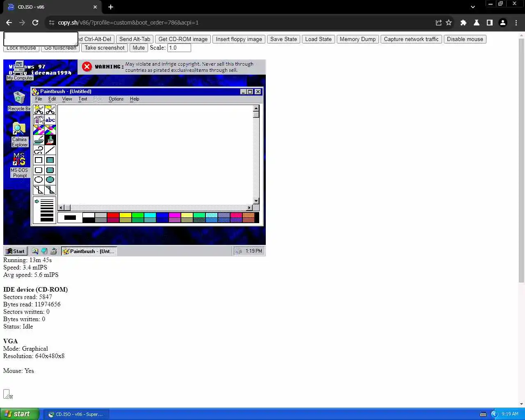Click the Paintbrush taskbar button
This screenshot has width=525, height=420.
click(89, 251)
